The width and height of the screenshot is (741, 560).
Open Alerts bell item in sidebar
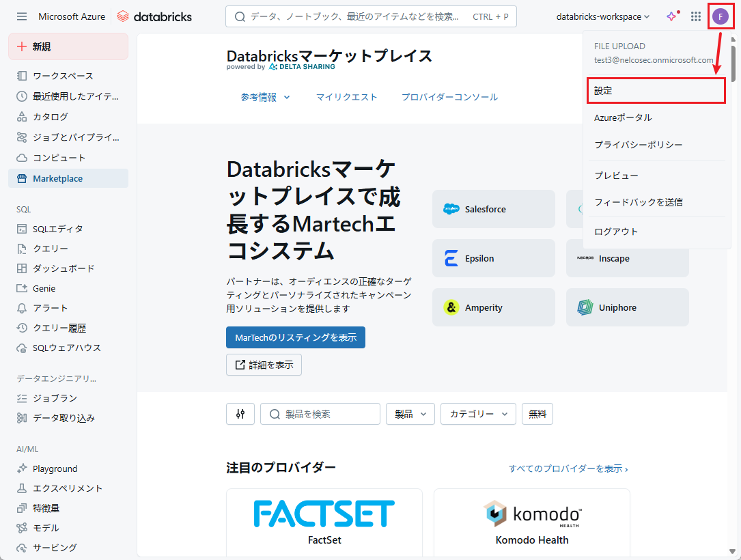point(51,308)
